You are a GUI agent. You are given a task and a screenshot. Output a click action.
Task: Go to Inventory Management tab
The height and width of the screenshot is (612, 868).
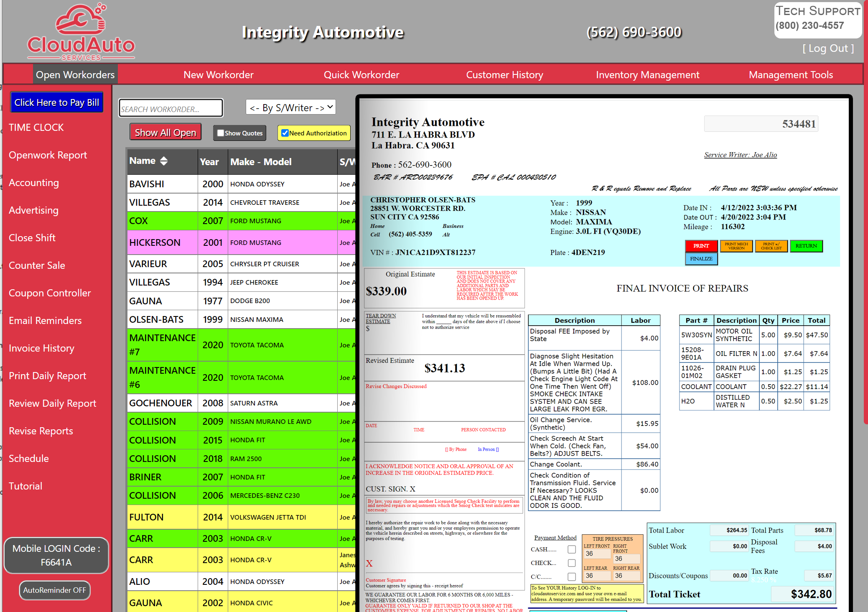647,75
